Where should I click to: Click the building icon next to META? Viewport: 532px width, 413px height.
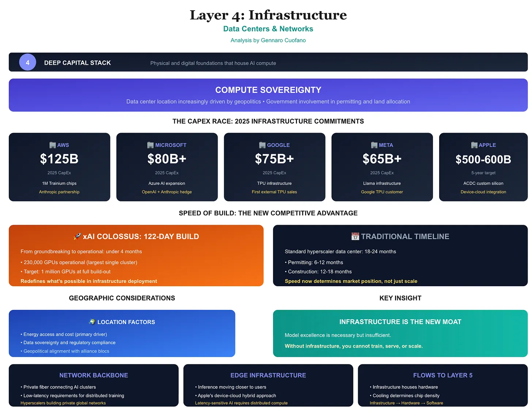[373, 145]
